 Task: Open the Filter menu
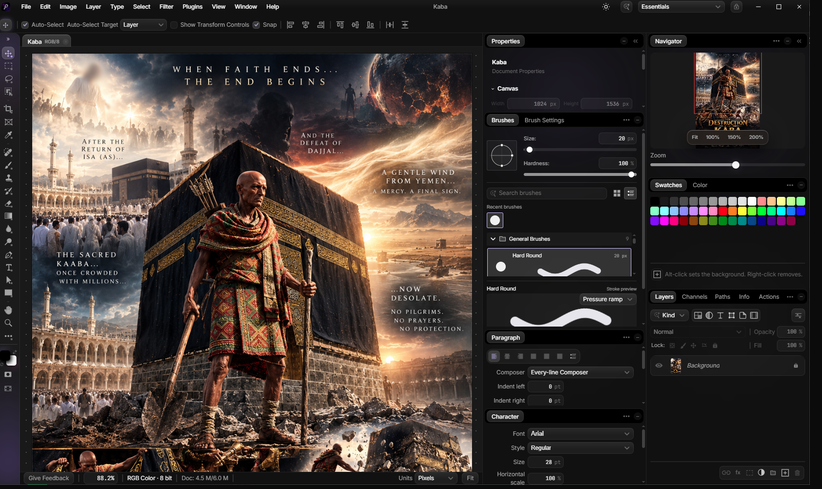166,7
